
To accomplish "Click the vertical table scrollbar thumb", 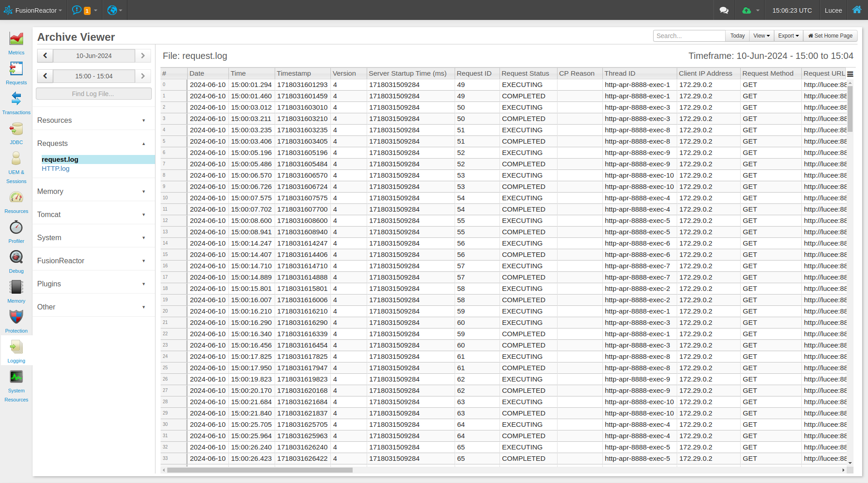I will (x=850, y=109).
